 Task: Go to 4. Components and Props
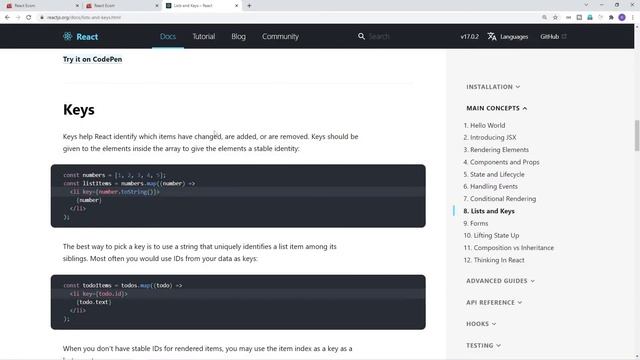point(501,162)
